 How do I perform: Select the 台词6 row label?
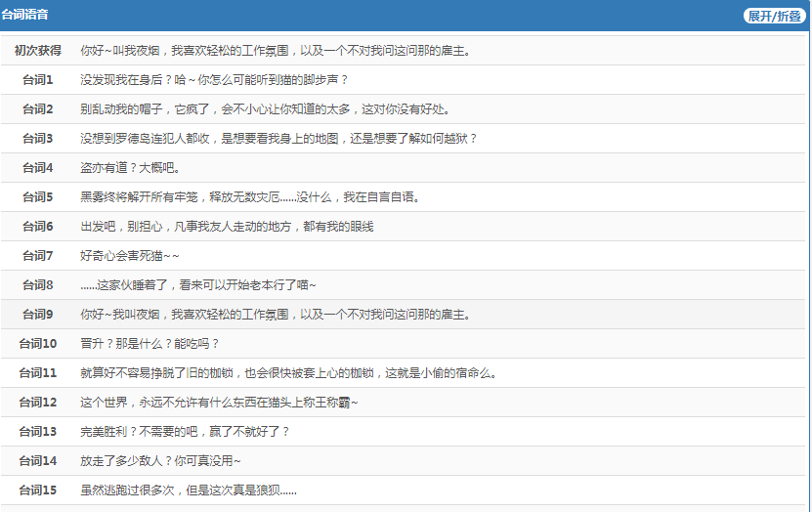click(x=38, y=226)
